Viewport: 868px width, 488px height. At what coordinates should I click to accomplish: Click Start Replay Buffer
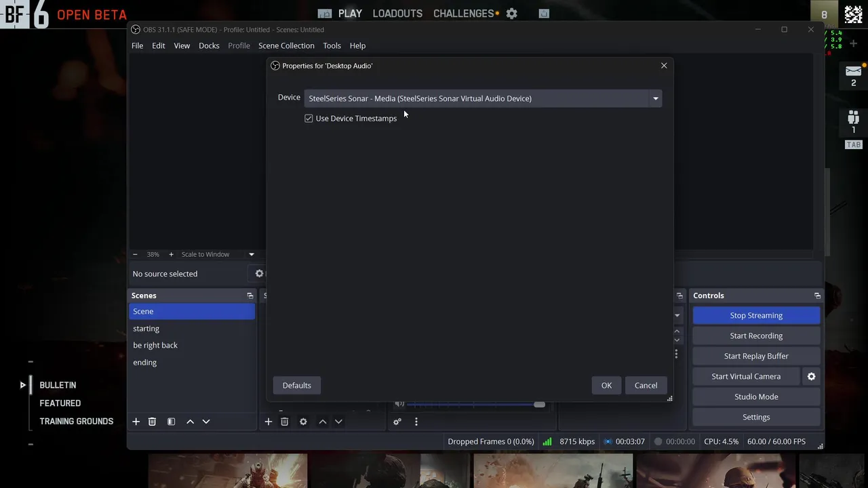click(x=756, y=356)
